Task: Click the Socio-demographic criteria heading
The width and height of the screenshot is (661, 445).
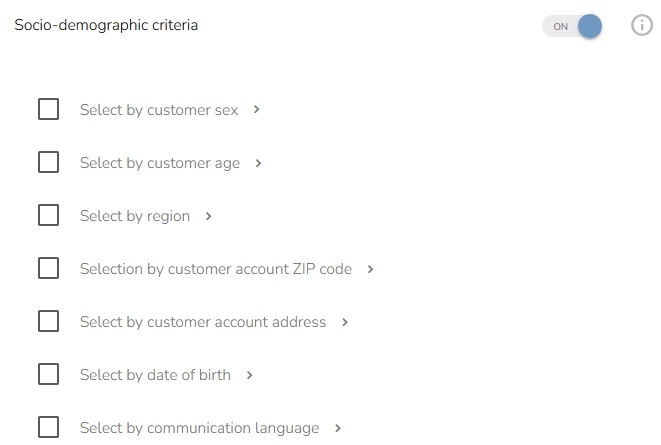Action: tap(106, 25)
